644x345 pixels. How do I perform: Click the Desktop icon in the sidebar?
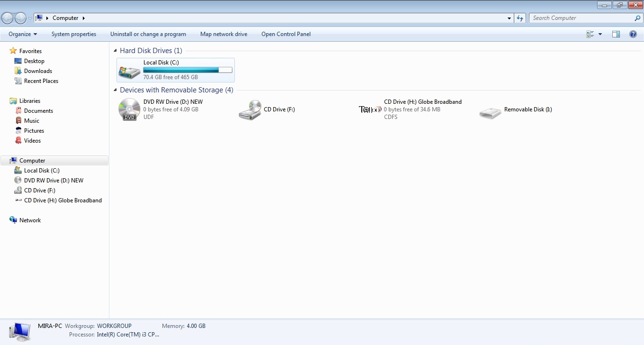[18, 61]
